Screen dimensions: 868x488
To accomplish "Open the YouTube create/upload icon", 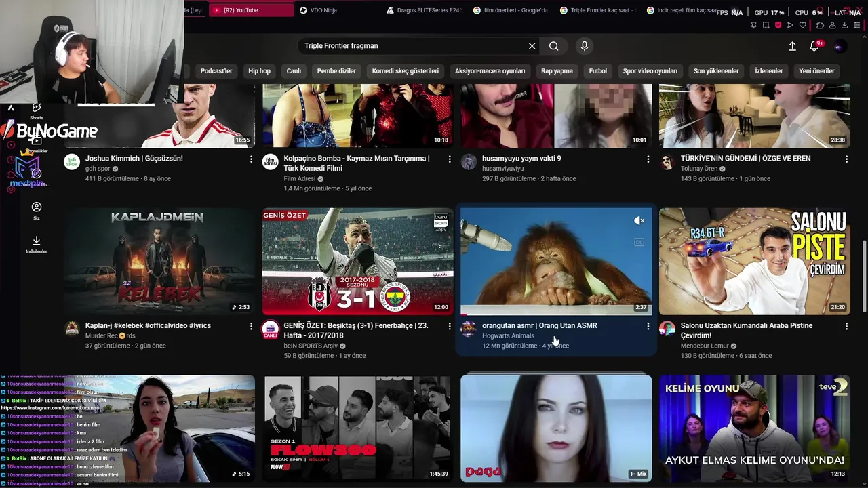I will [792, 46].
